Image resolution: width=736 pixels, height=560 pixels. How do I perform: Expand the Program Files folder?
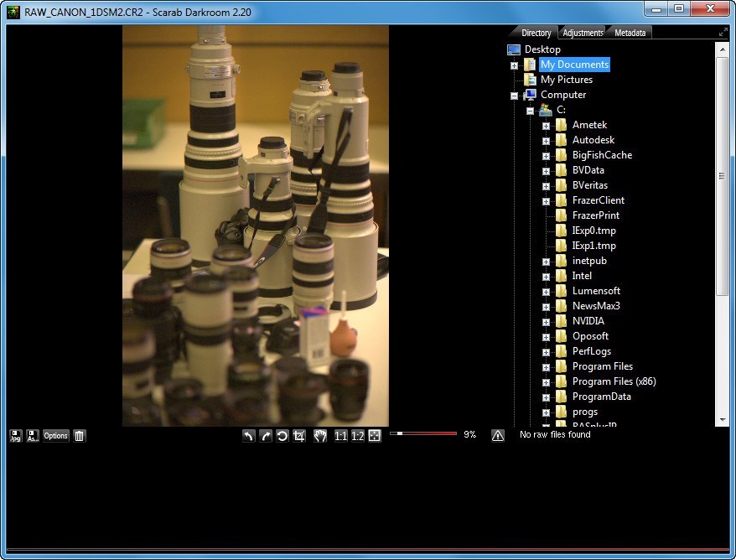(547, 366)
